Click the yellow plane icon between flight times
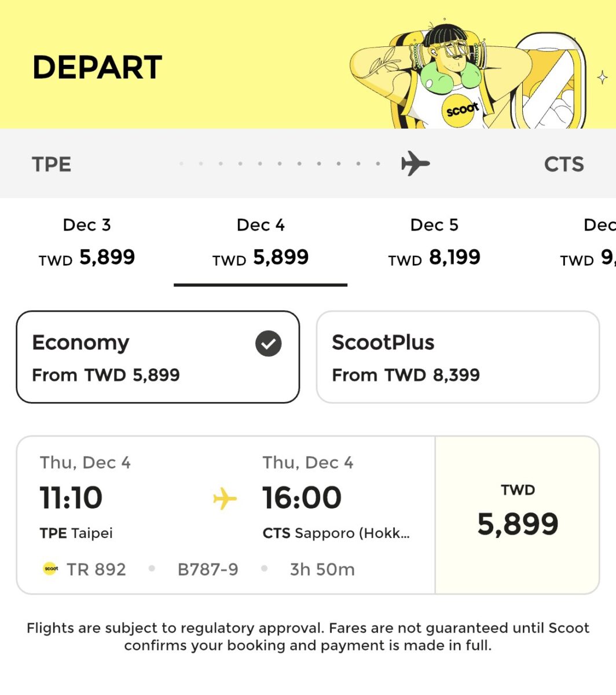The width and height of the screenshot is (616, 695). (x=225, y=499)
